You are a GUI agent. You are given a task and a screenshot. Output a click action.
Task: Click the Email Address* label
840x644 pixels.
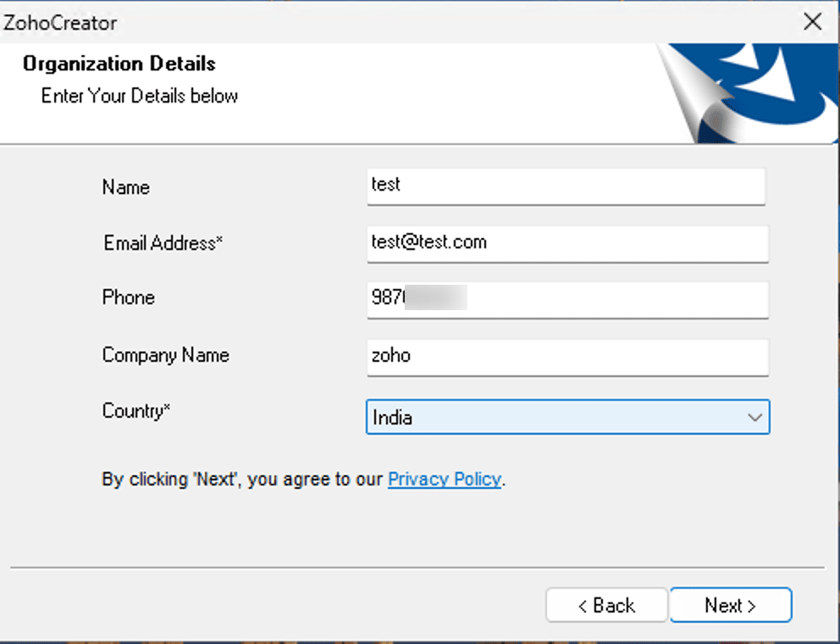tap(163, 243)
